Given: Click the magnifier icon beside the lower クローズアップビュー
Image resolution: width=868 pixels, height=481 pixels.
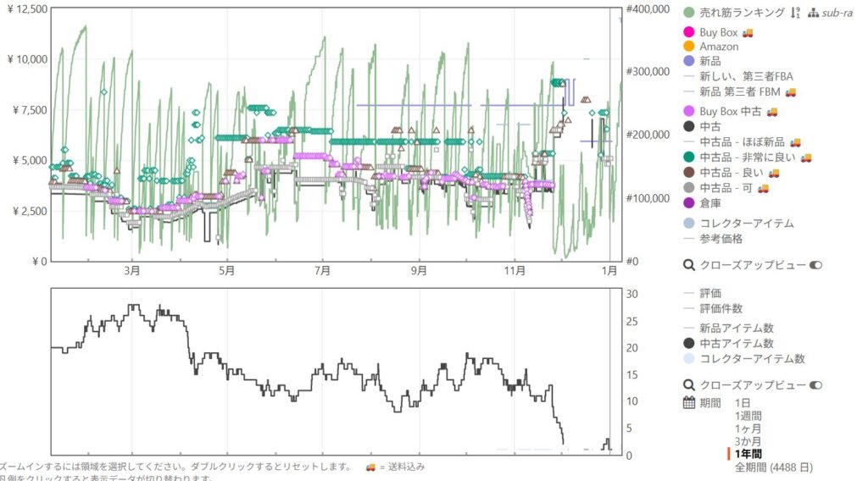Looking at the screenshot, I should click(689, 384).
